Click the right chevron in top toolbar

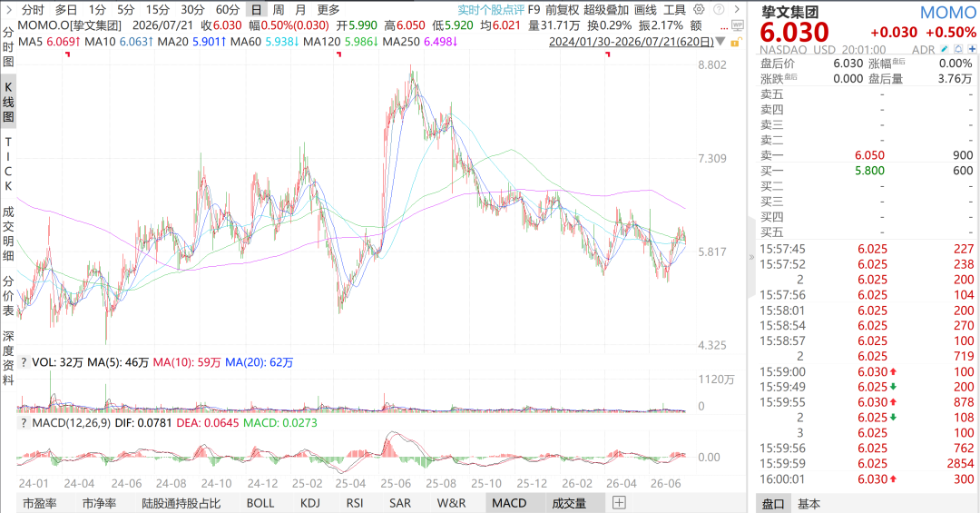pyautogui.click(x=738, y=9)
